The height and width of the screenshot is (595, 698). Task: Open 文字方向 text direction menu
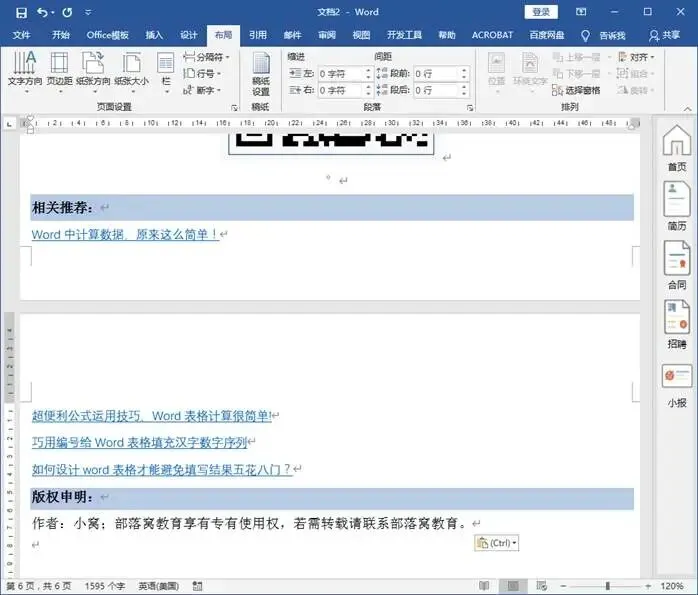(x=25, y=73)
